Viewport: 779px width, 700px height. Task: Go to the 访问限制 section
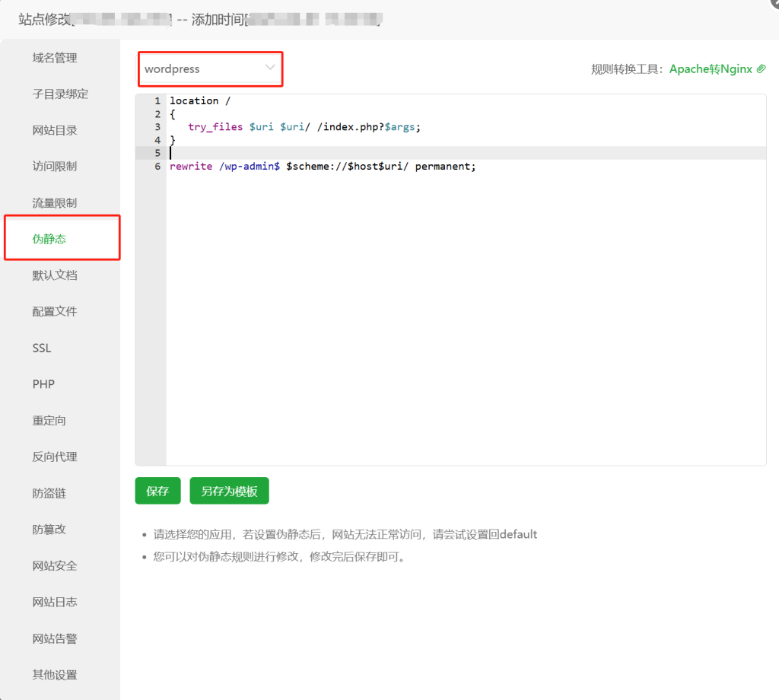pyautogui.click(x=55, y=167)
